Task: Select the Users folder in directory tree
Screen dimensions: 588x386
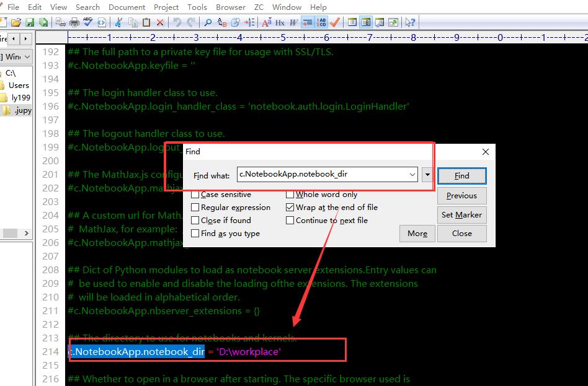Action: click(19, 85)
